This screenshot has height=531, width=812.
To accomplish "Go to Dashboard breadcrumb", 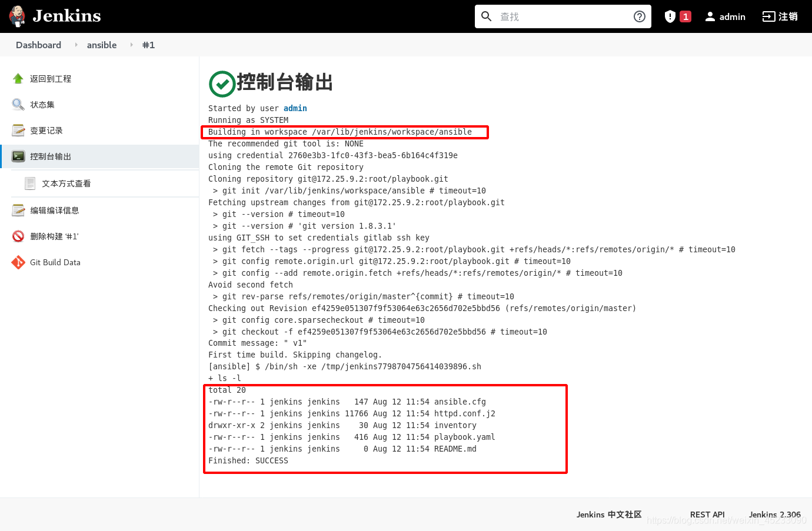I will (x=38, y=45).
